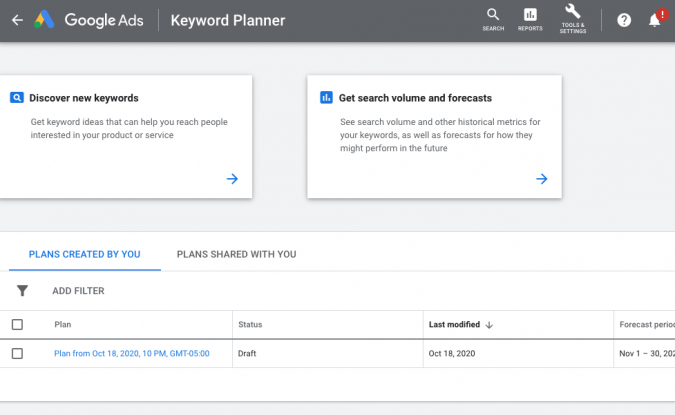This screenshot has height=415, width=675.
Task: View notifications bell icon
Action: point(655,20)
